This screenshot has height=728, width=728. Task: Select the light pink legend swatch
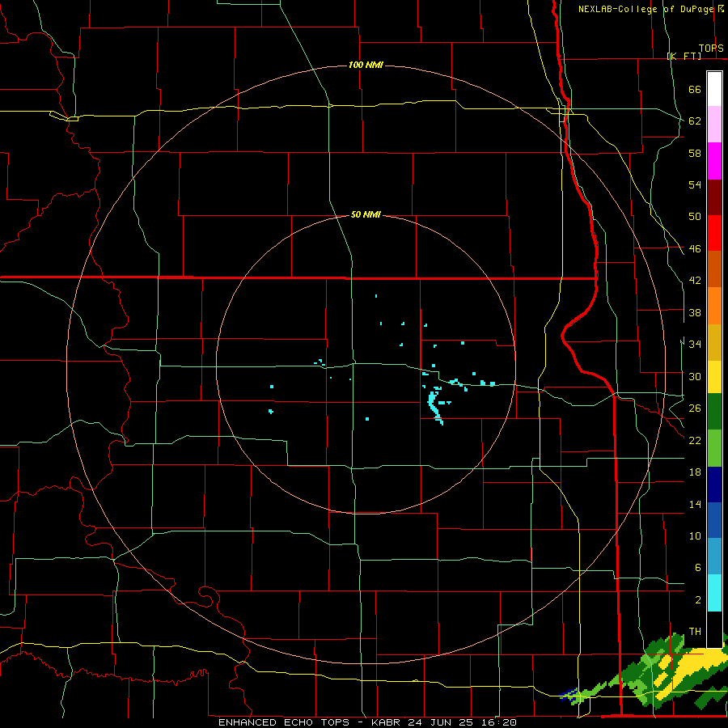[714, 125]
